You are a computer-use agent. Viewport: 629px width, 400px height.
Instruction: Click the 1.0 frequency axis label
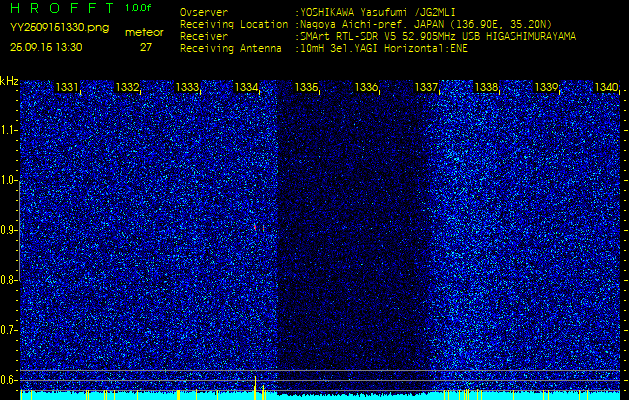(8, 181)
